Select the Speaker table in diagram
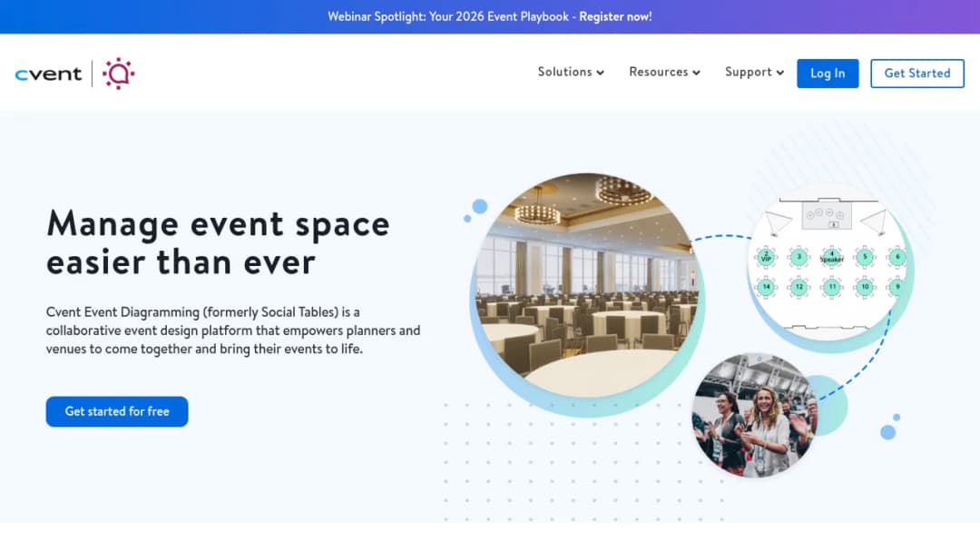This screenshot has width=980, height=552. pos(831,257)
